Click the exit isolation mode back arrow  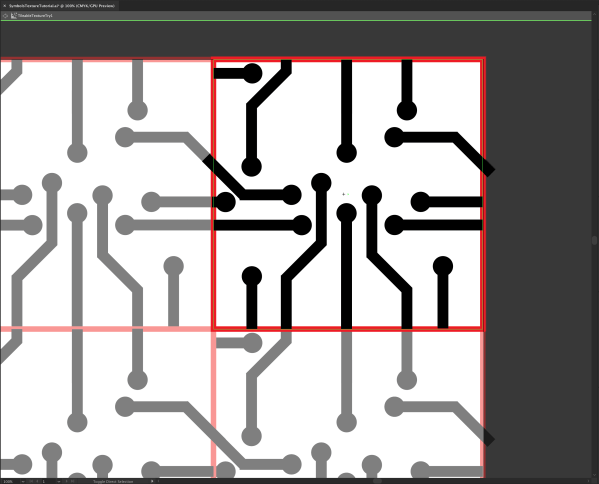coord(5,16)
